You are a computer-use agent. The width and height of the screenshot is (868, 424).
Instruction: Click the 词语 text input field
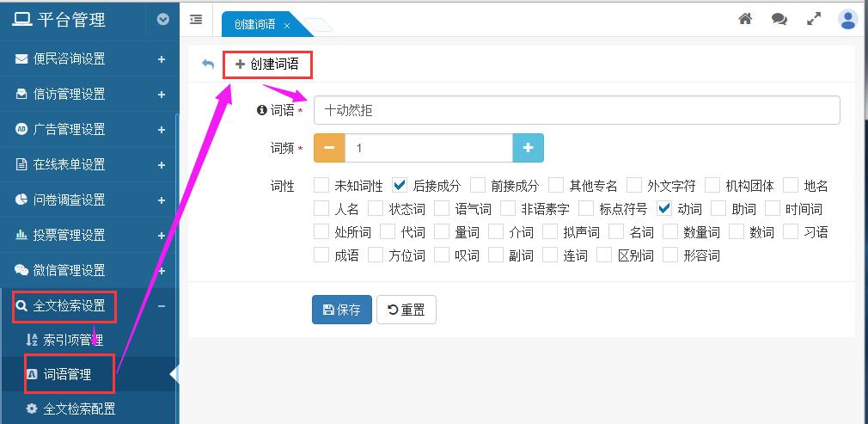[576, 110]
